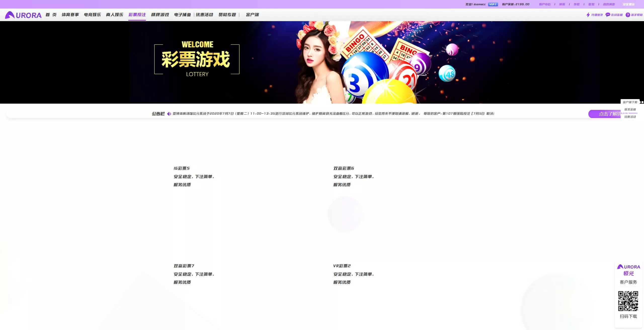Viewport: 644px width, 330px height.
Task: Click the account balance 2199.00 text
Action: click(x=516, y=4)
